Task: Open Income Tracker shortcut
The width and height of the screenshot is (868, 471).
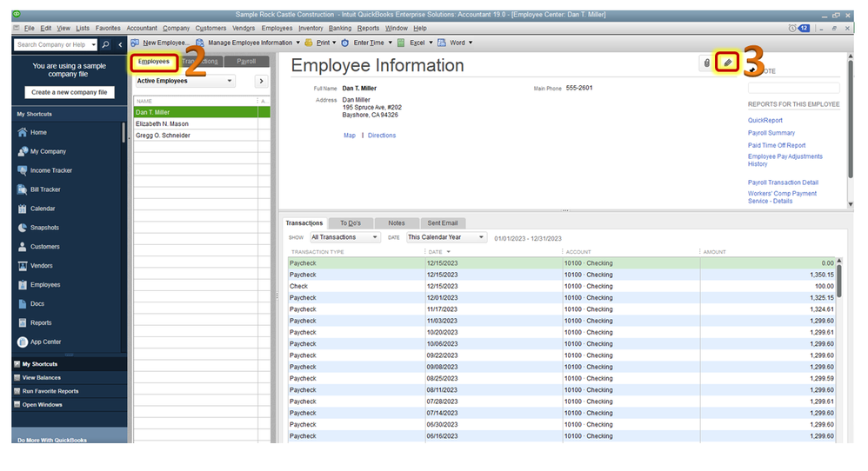Action: [x=45, y=170]
